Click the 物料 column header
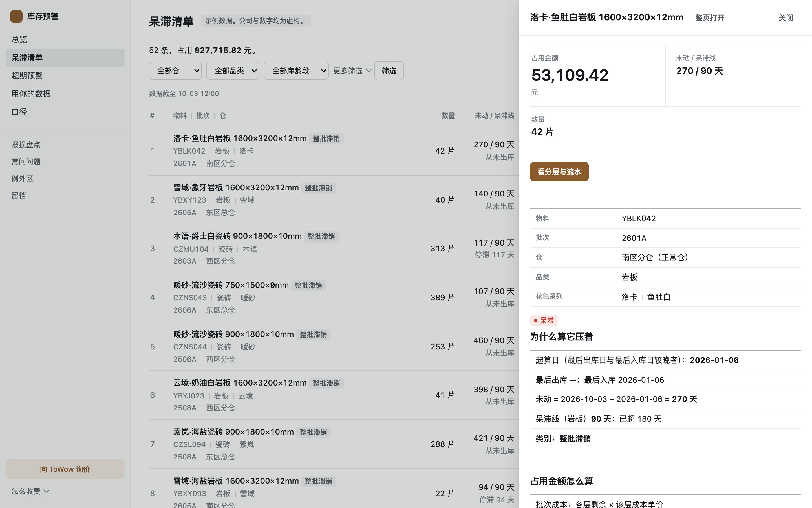 [x=180, y=116]
